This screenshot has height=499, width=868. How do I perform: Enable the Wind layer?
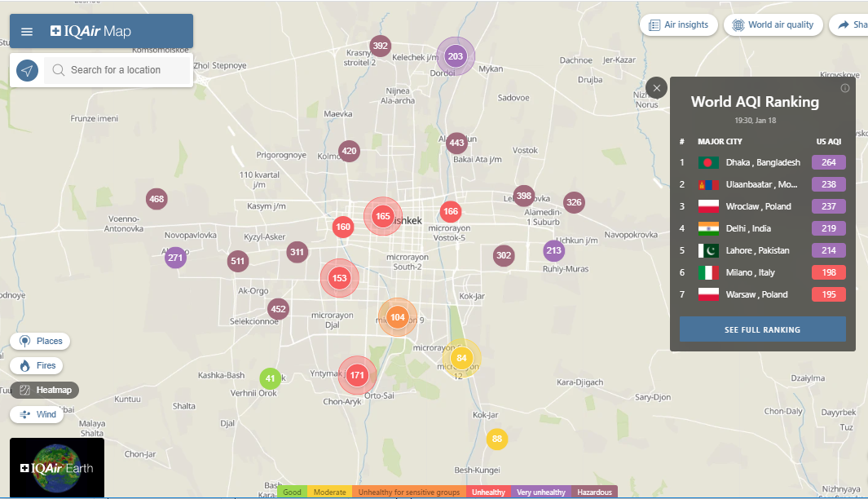click(37, 415)
